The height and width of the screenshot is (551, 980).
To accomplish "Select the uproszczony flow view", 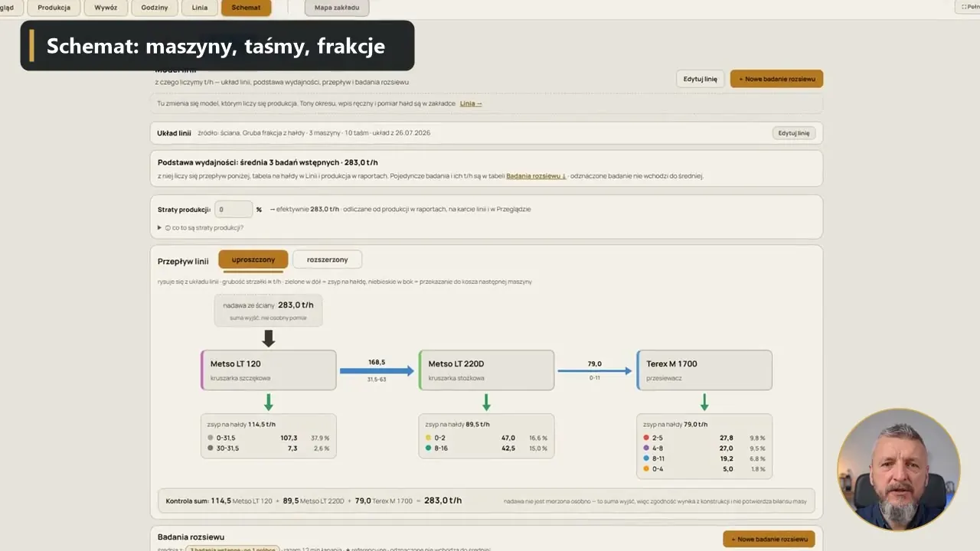I will (x=253, y=259).
